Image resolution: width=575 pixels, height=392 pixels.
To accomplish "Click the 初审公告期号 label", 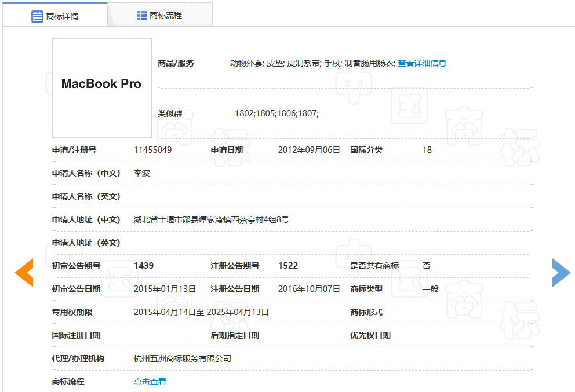I will [x=76, y=266].
